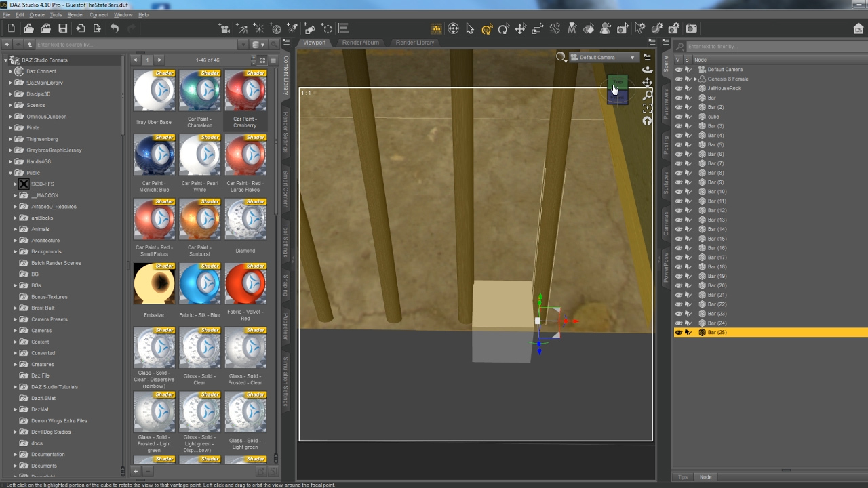This screenshot has height=488, width=868.
Task: Select the Rotate tool
Action: pyautogui.click(x=503, y=28)
